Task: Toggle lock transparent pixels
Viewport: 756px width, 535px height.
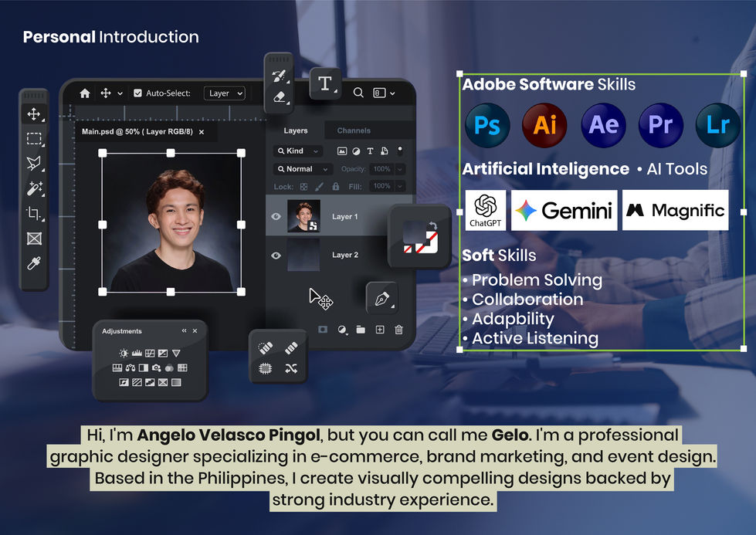Action: point(303,187)
